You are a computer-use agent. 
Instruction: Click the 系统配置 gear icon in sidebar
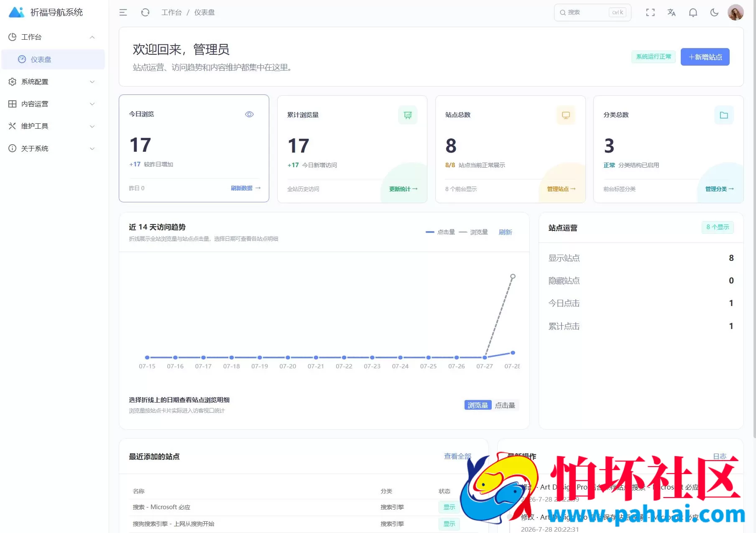[13, 82]
